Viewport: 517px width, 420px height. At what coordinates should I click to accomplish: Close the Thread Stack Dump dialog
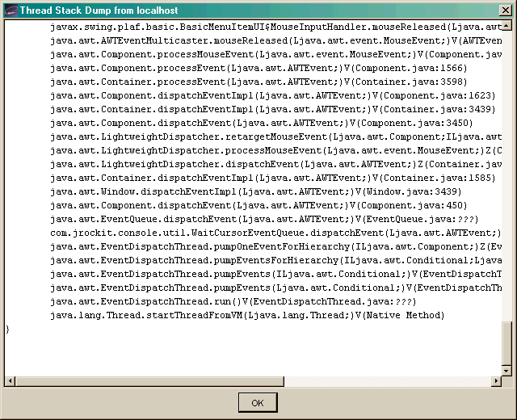(506, 10)
